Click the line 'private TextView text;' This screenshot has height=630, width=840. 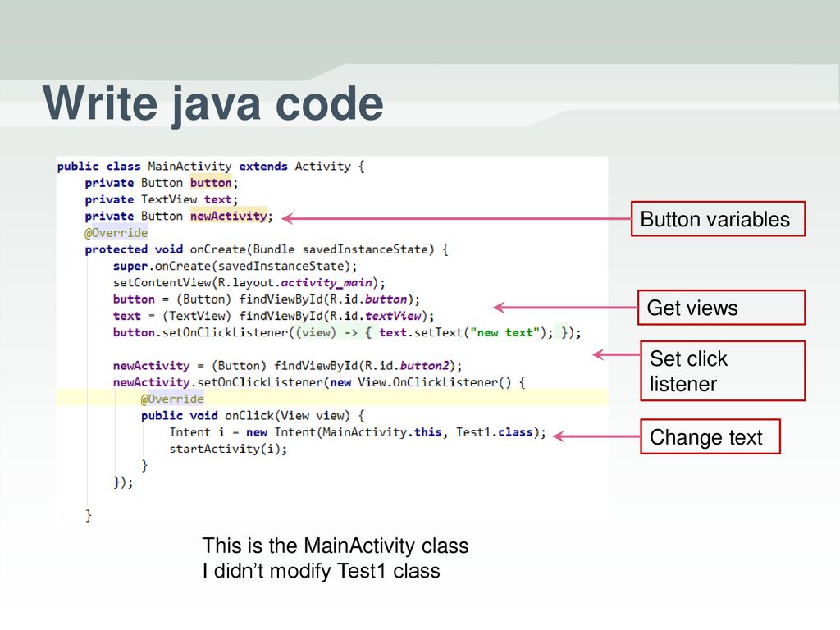[162, 200]
